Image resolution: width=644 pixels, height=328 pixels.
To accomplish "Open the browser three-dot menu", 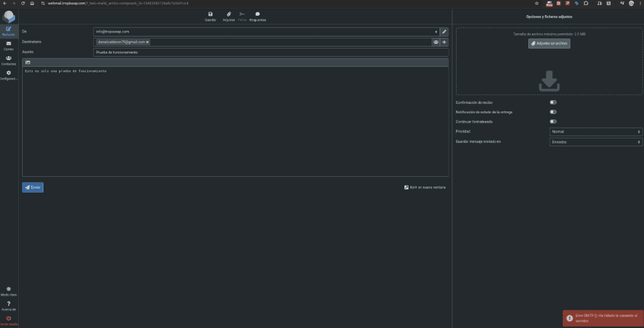I will click(640, 3).
